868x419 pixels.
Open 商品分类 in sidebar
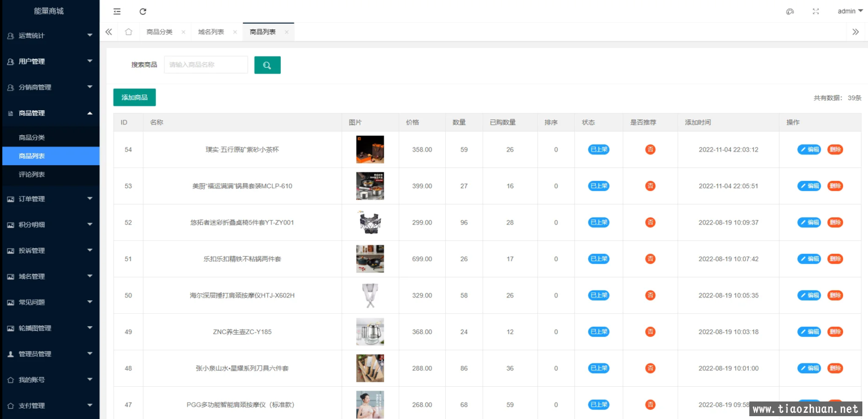coord(50,137)
